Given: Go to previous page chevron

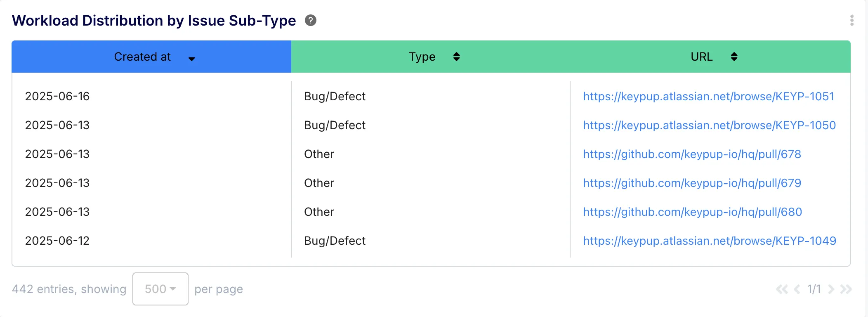Looking at the screenshot, I should point(797,289).
